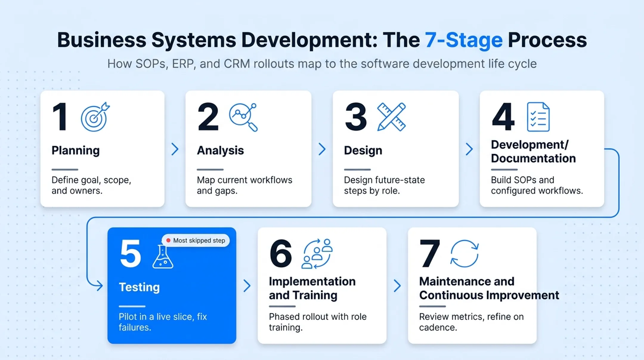Click the checklist document icon in card 4
This screenshot has width=644, height=360.
(x=538, y=117)
